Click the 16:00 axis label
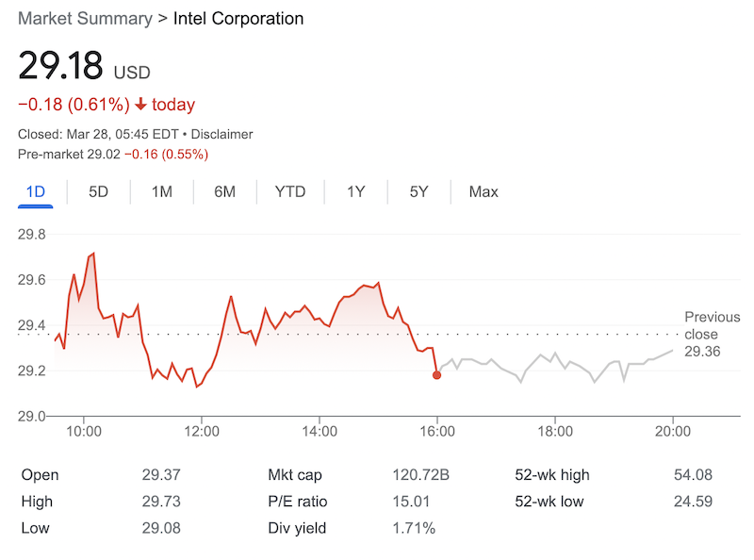 tap(437, 431)
